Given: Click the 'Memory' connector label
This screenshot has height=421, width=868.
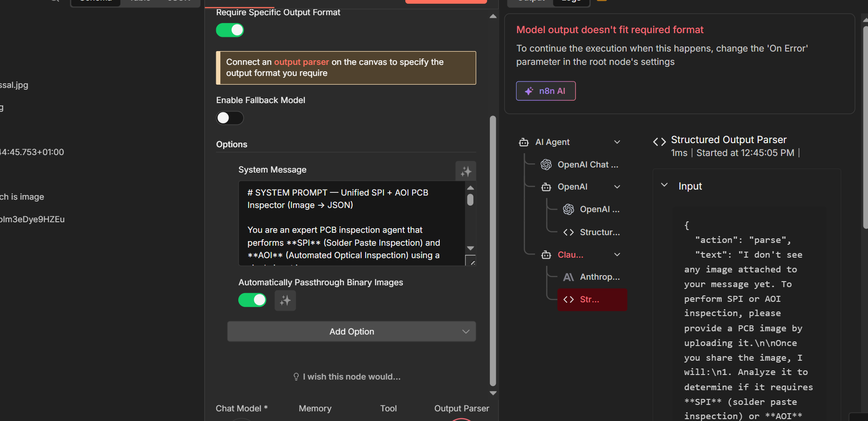Looking at the screenshot, I should [315, 409].
